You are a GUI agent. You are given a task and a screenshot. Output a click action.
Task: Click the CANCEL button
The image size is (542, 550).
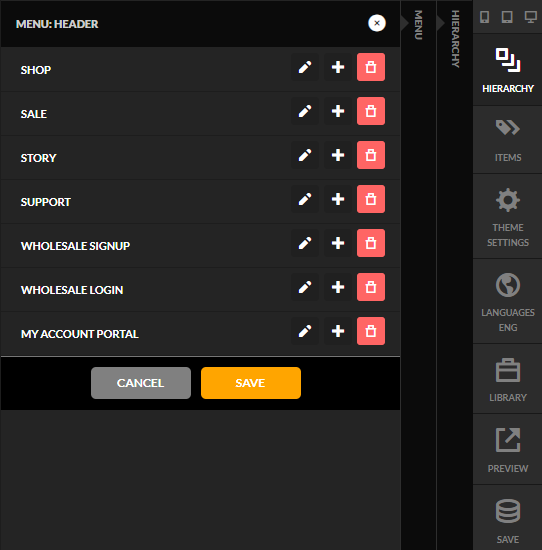pos(141,383)
